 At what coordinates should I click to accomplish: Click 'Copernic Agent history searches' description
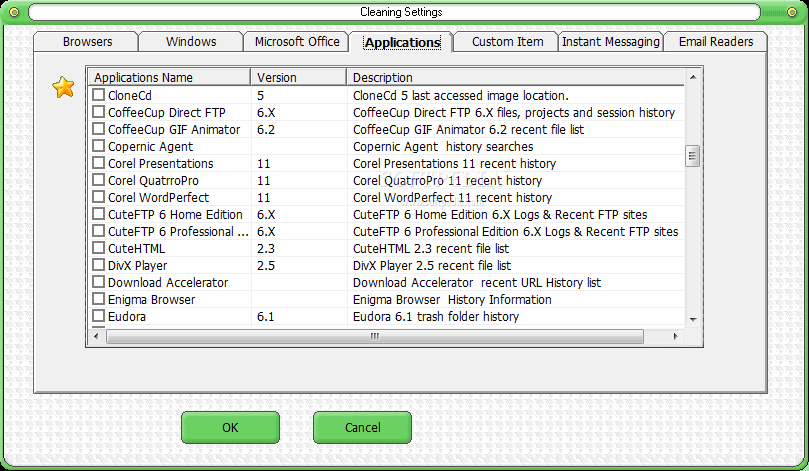443,147
